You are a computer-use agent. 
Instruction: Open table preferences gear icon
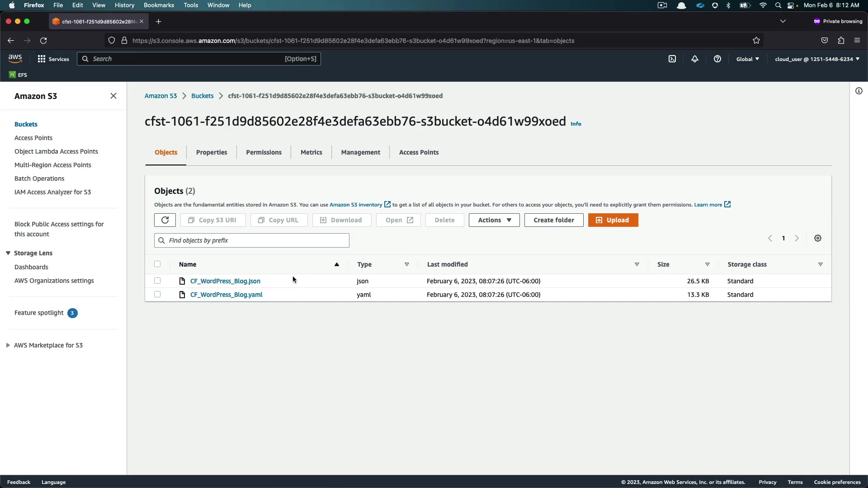(x=818, y=238)
